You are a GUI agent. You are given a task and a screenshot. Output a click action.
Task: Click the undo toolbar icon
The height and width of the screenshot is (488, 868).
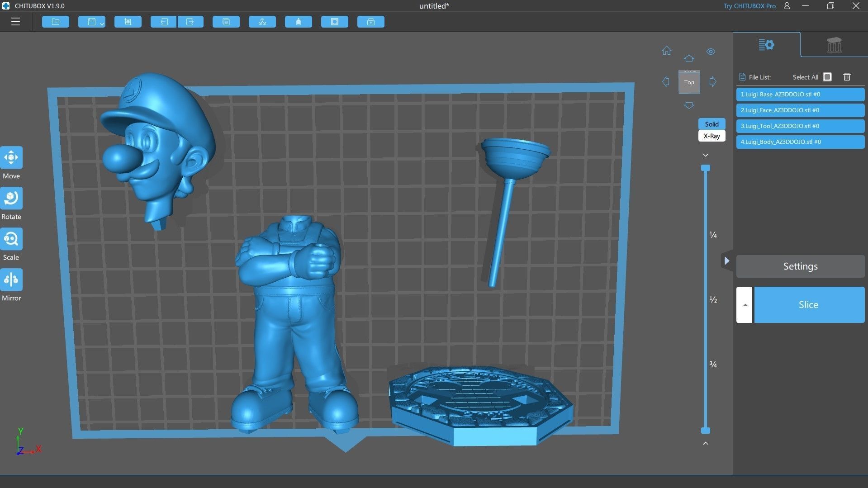click(x=163, y=22)
